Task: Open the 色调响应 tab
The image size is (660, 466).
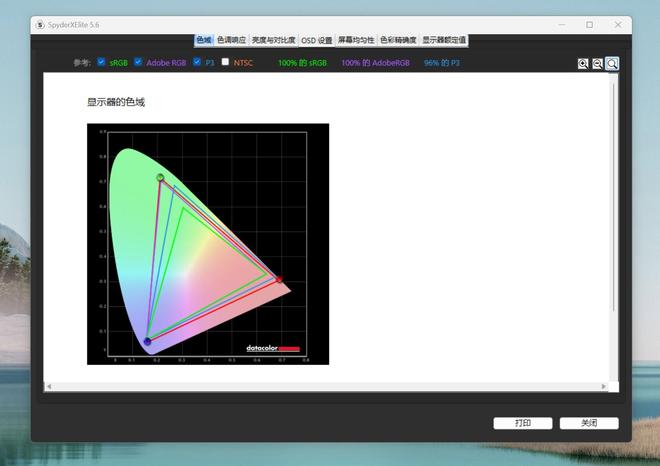Action: pos(232,40)
